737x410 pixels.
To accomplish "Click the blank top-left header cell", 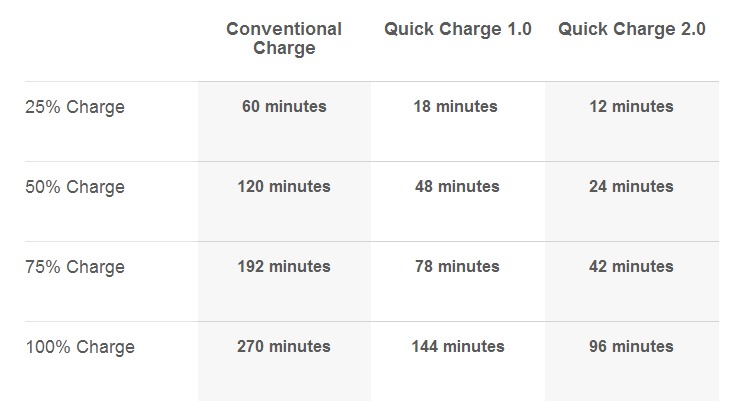I will point(110,40).
